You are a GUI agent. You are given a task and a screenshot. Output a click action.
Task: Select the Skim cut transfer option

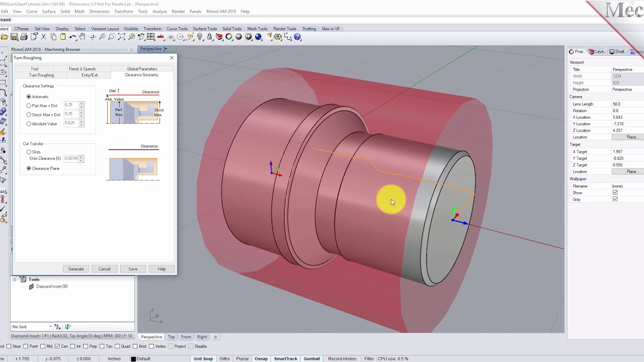pos(29,152)
